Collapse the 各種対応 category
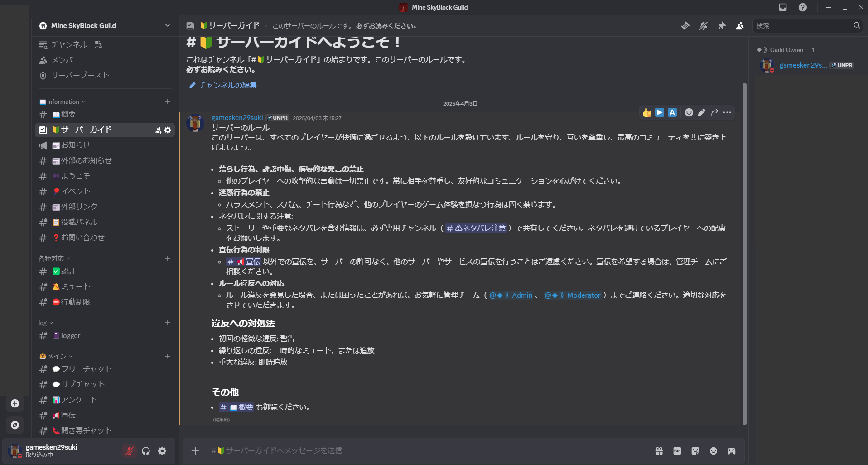 [54, 258]
